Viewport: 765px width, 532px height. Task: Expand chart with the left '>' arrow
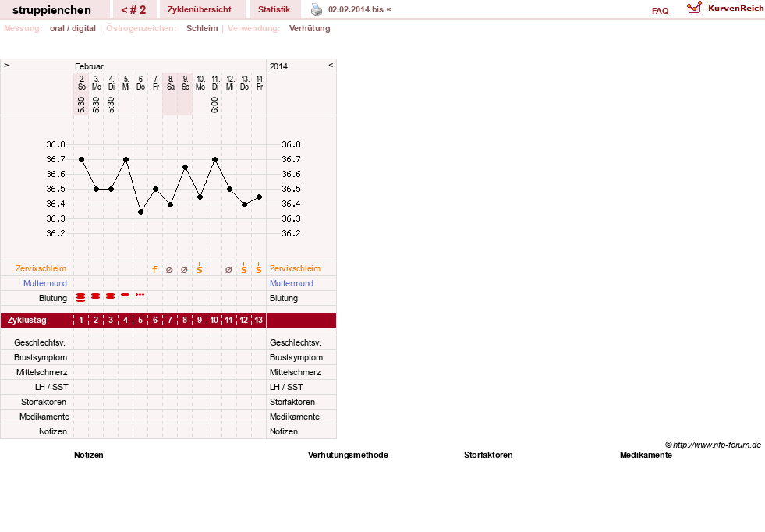(x=6, y=65)
